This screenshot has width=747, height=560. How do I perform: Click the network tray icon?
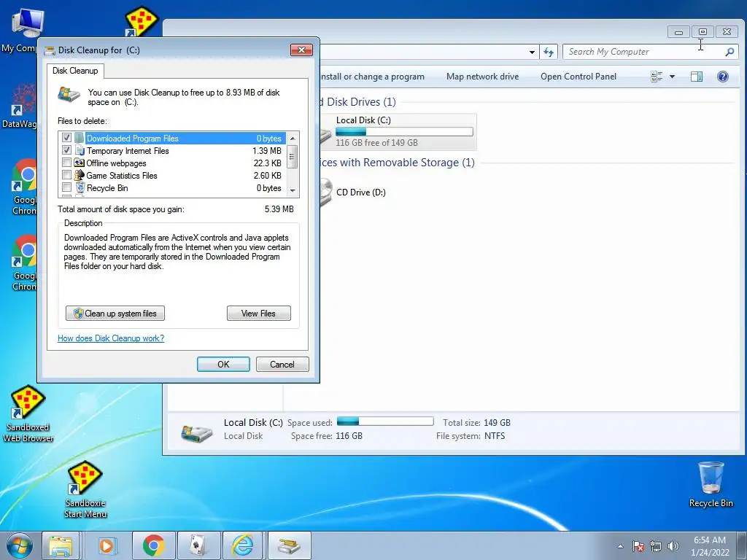pyautogui.click(x=656, y=546)
